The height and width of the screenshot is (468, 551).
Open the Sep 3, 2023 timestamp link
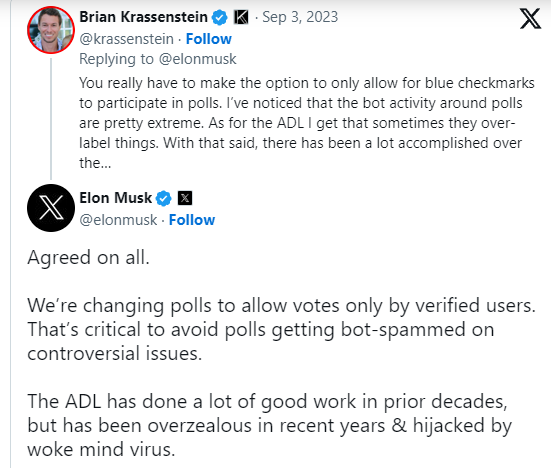[x=300, y=17]
